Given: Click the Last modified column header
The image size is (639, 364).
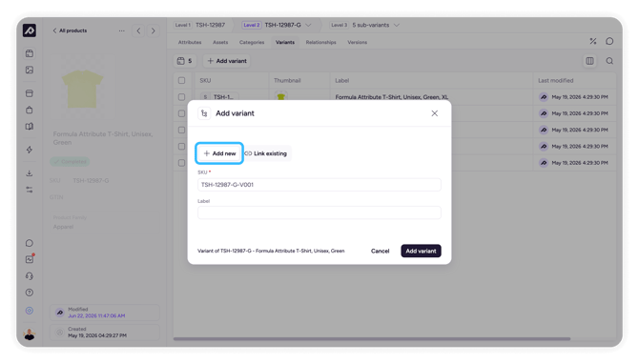Looking at the screenshot, I should click(555, 81).
